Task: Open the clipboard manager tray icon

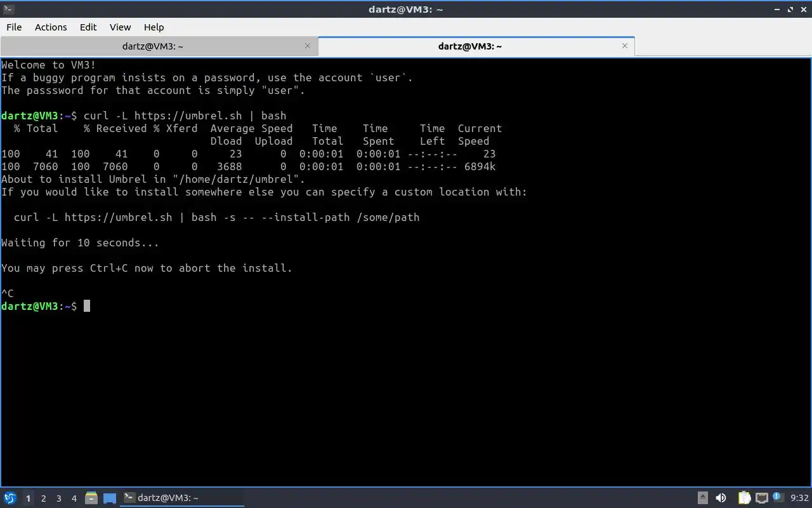Action: 744,498
